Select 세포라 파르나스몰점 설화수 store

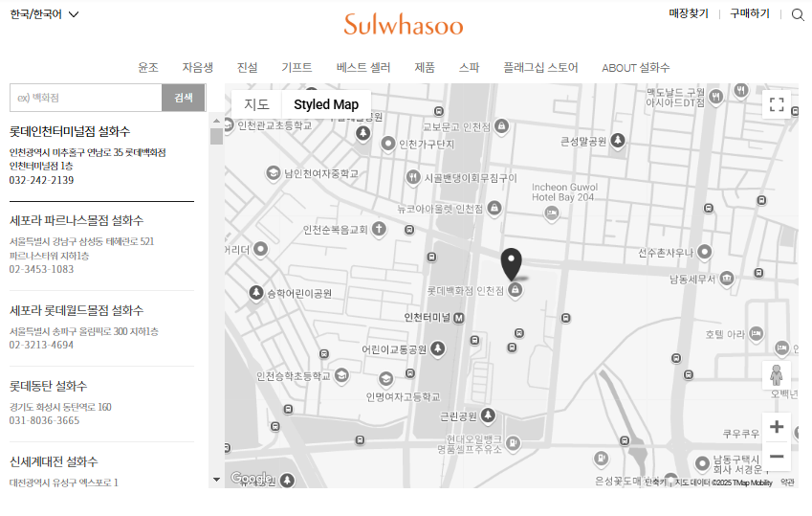77,220
